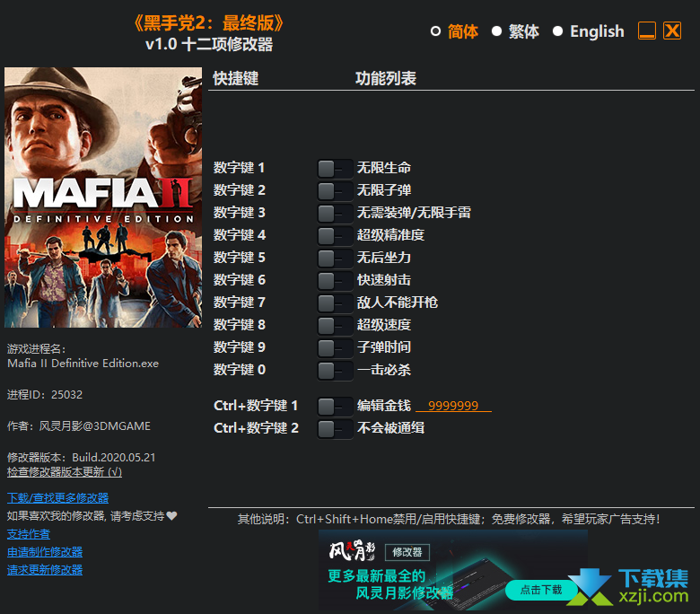Switch on 无需装弹/无限手雷

(x=335, y=214)
